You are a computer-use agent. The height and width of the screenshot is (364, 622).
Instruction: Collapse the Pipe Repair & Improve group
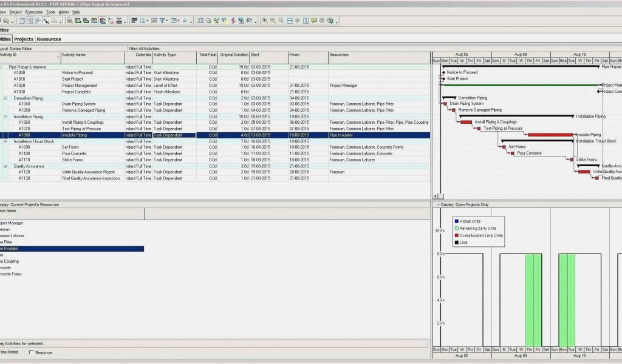tap(1, 67)
